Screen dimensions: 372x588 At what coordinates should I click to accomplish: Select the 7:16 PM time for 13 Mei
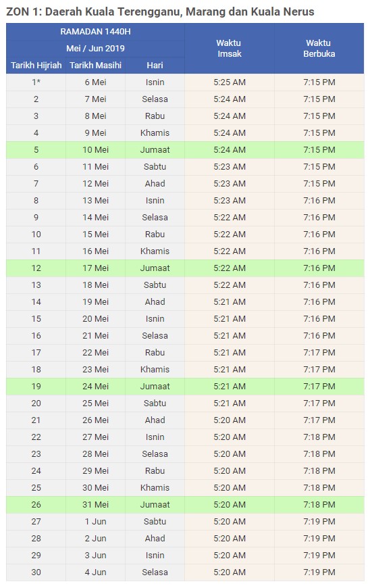click(319, 200)
